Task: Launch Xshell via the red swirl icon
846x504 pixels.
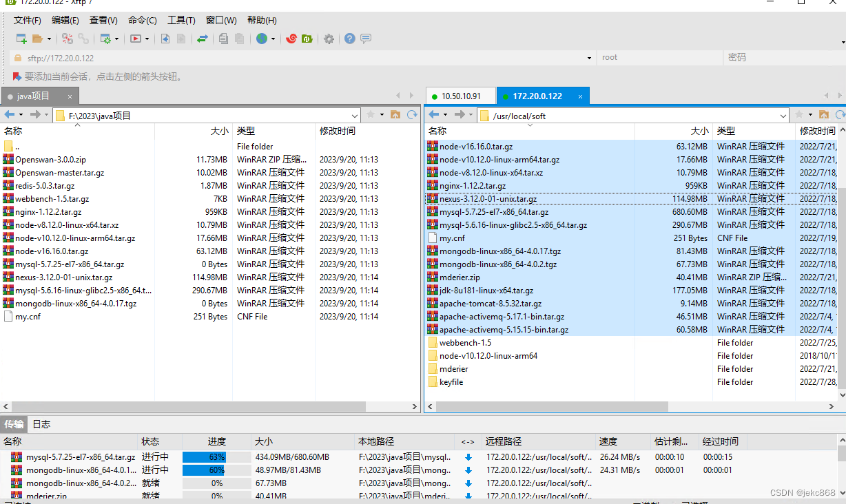Action: tap(291, 39)
